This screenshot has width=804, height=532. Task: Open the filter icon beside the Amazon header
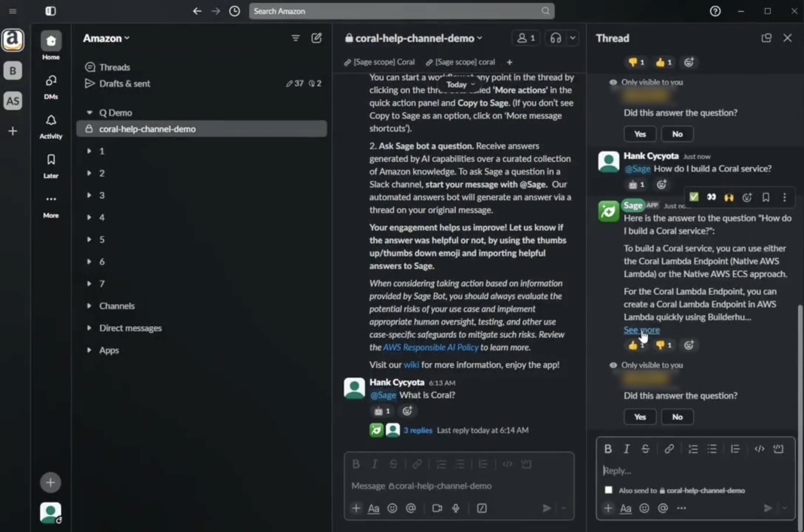coord(295,38)
